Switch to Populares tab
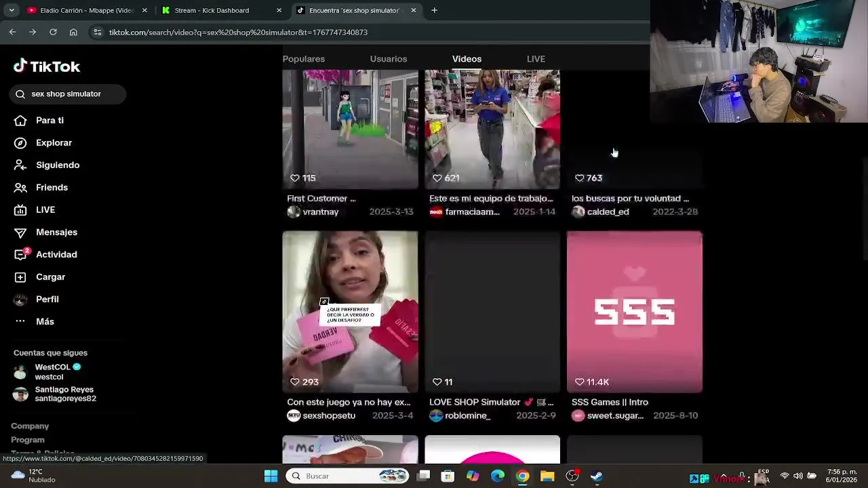Screen dimensions: 868x488 click(x=304, y=59)
